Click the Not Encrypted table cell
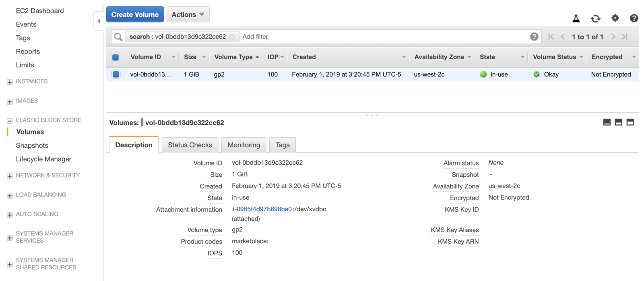 click(x=611, y=74)
